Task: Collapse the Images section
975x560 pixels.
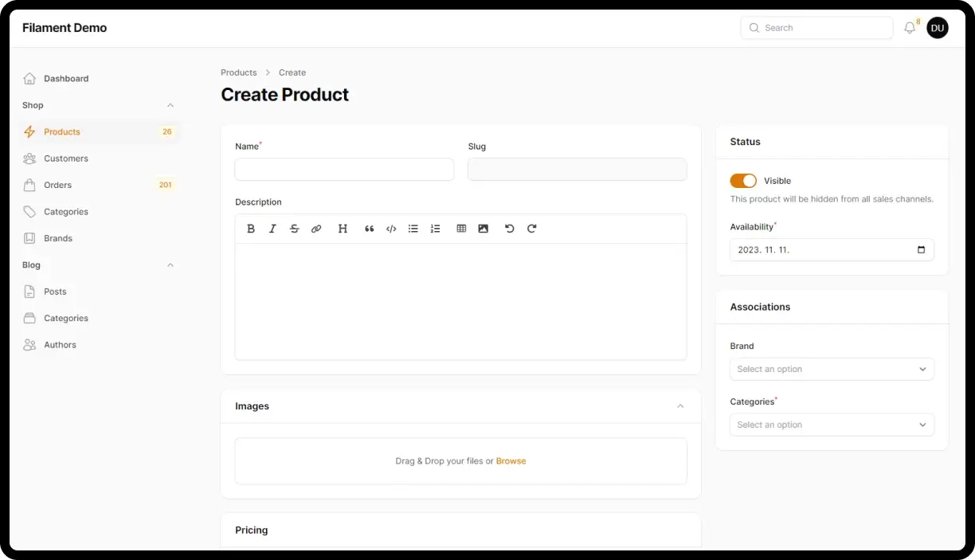Action: pyautogui.click(x=680, y=406)
